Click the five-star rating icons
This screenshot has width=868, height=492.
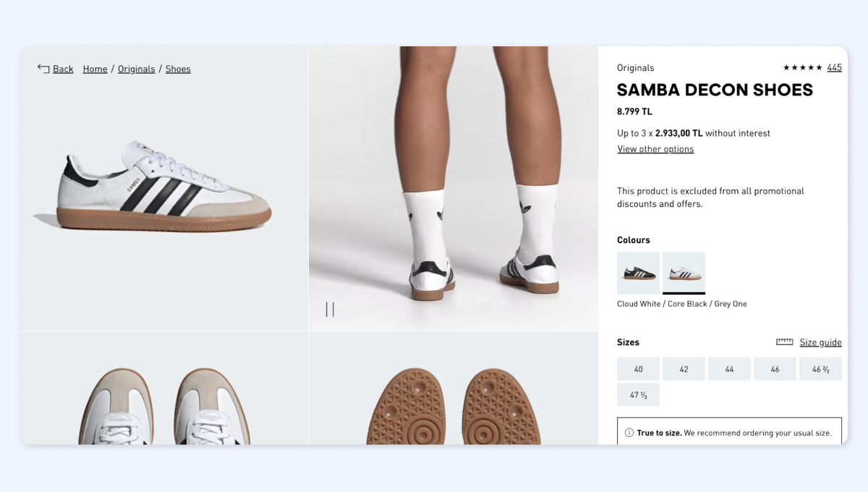(802, 68)
